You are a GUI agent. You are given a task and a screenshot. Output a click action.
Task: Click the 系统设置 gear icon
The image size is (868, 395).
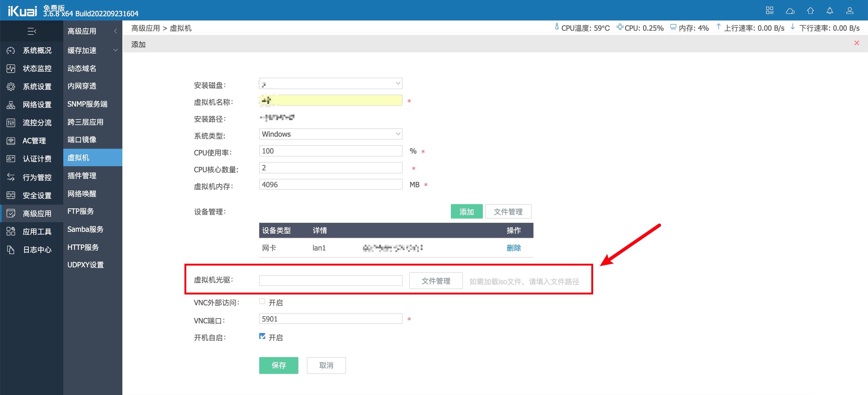11,86
